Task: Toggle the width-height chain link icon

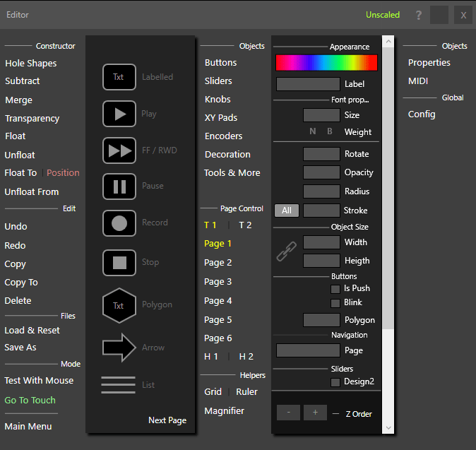Action: coord(286,251)
